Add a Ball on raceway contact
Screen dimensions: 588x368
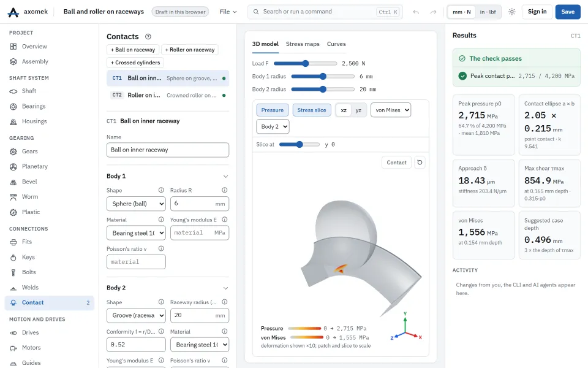coord(133,50)
